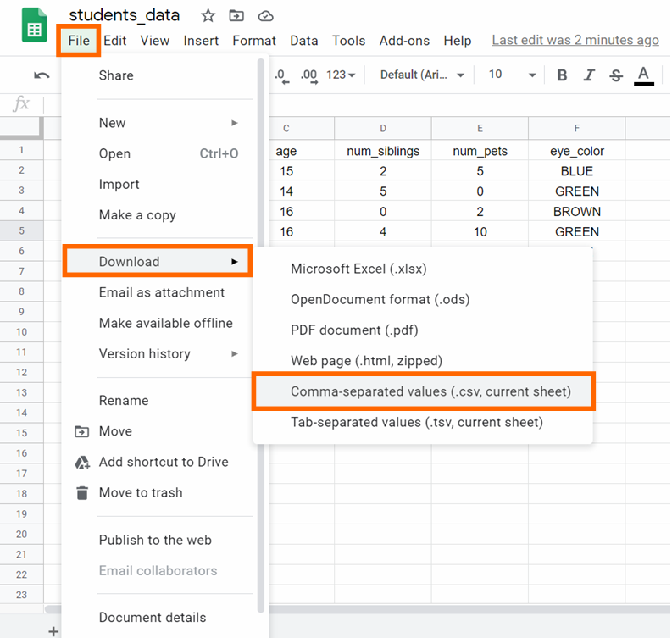The height and width of the screenshot is (638, 672).
Task: Click the BROWN cell
Action: [x=577, y=212]
